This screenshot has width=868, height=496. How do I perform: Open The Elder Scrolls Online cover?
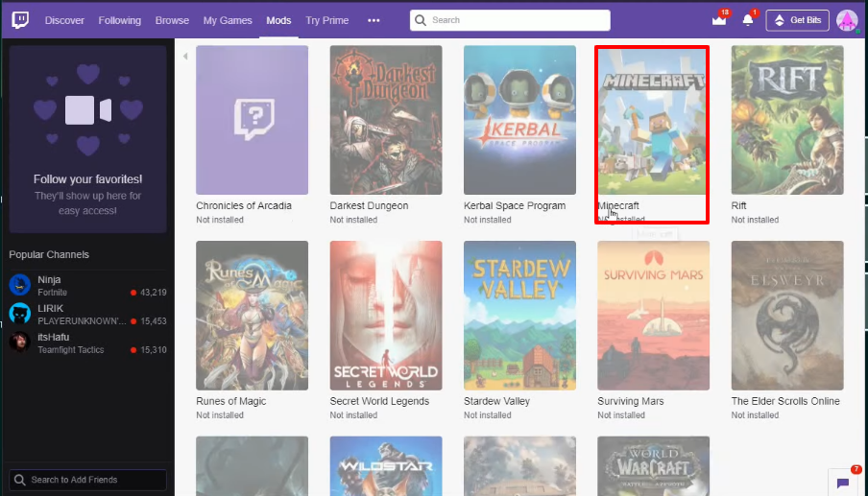tap(787, 316)
